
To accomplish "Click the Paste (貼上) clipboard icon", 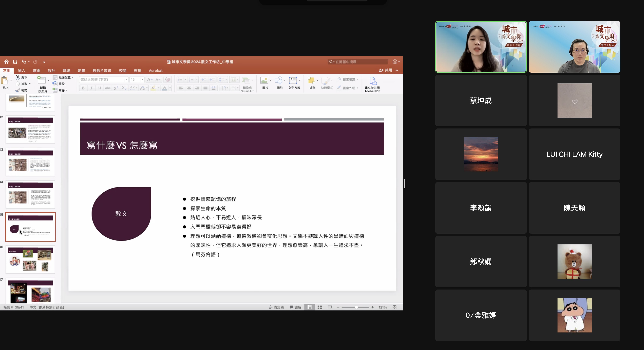I will 4,80.
